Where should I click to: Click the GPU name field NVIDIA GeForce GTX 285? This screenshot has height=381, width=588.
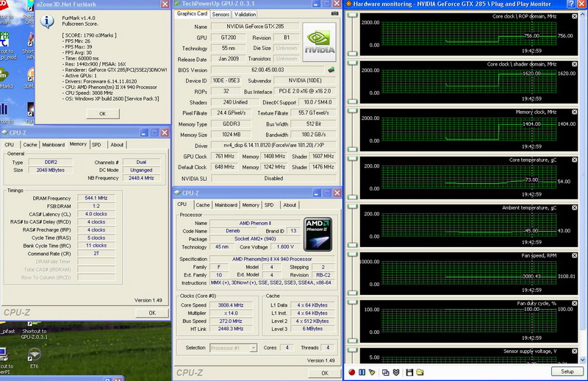255,26
